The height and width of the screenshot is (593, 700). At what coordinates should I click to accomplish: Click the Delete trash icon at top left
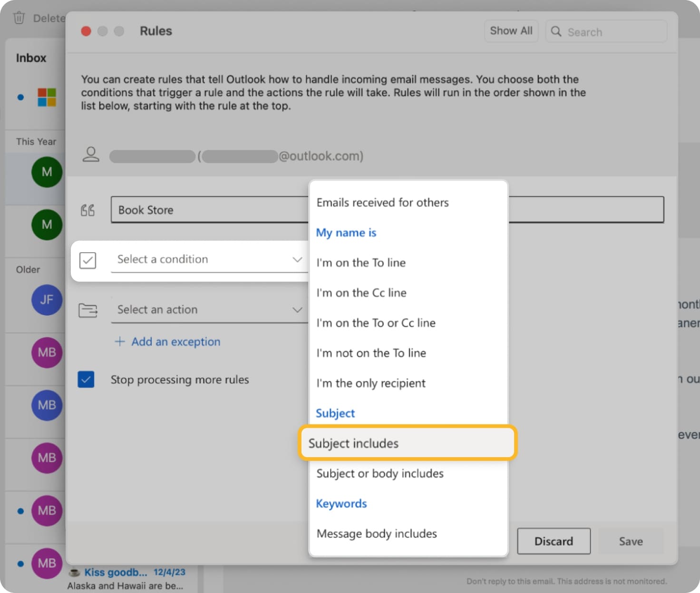tap(19, 17)
